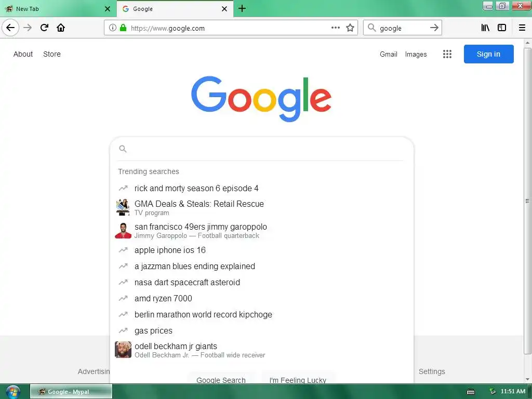Open page actions three-dot menu
The image size is (532, 399).
335,28
